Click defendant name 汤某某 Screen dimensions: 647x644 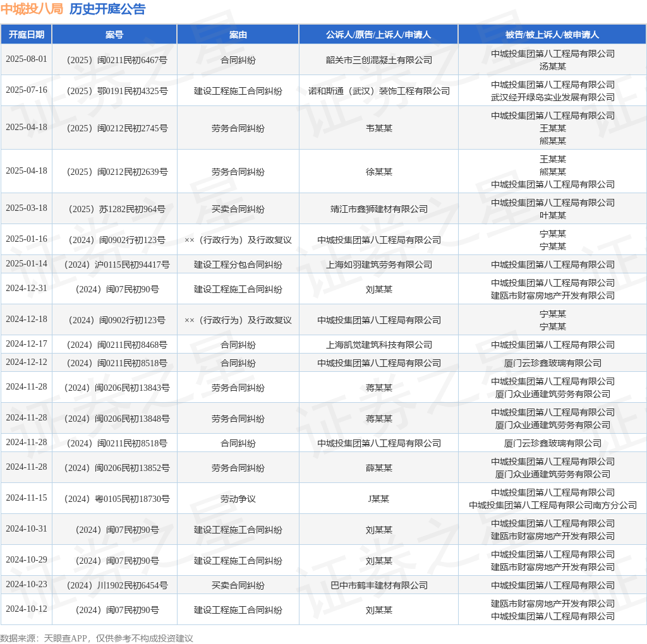coord(552,66)
